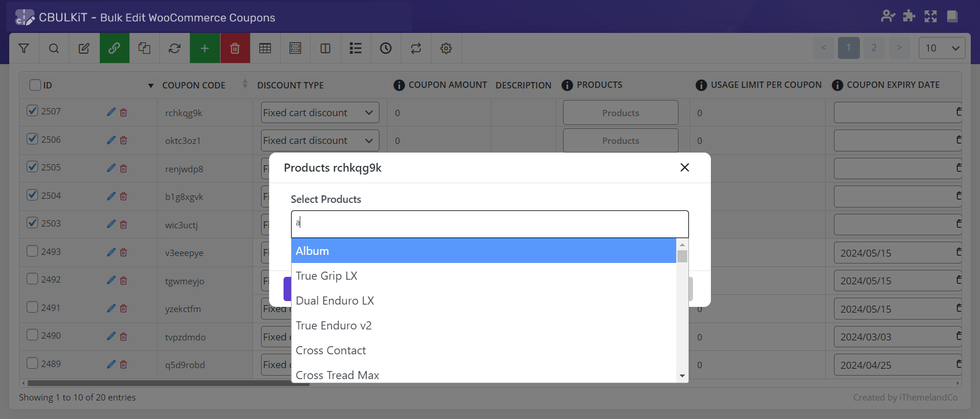Screen dimensions: 980x419
Task: Click the green plus add coupon icon
Action: pyautogui.click(x=204, y=49)
